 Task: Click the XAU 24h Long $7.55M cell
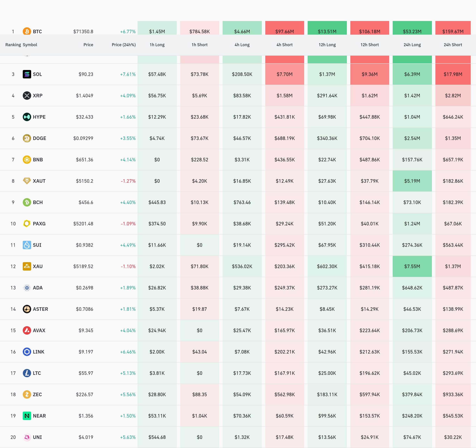pos(412,266)
